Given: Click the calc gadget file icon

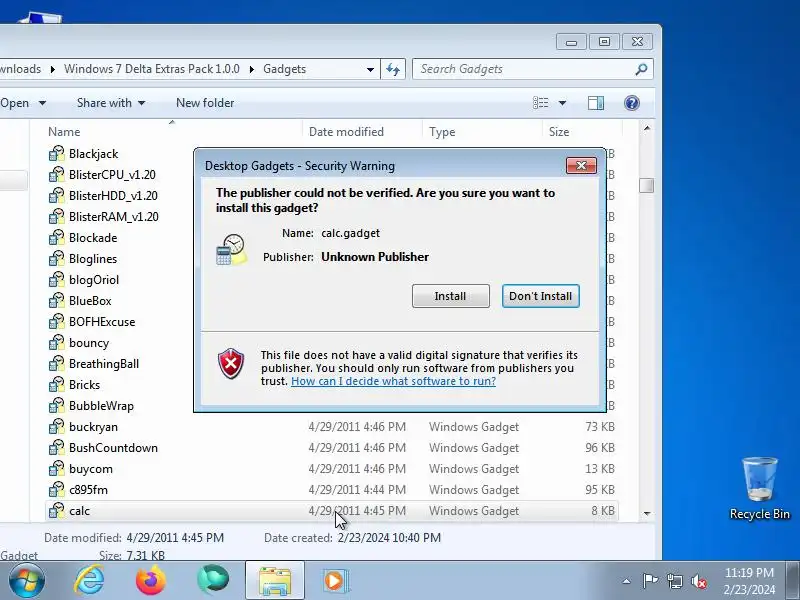Looking at the screenshot, I should (x=57, y=511).
